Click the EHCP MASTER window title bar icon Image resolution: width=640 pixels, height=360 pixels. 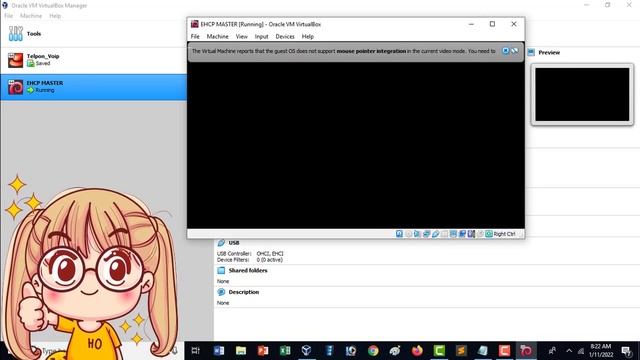click(195, 24)
